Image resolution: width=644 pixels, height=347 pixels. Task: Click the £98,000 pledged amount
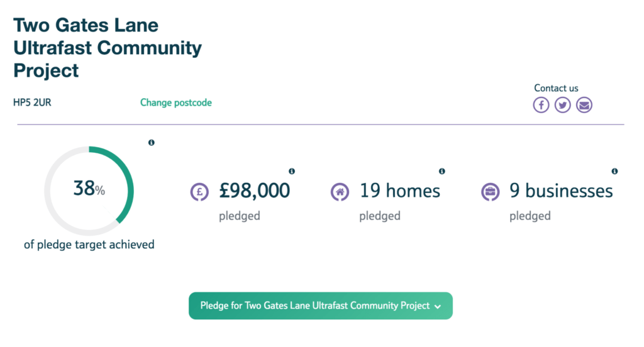point(254,190)
